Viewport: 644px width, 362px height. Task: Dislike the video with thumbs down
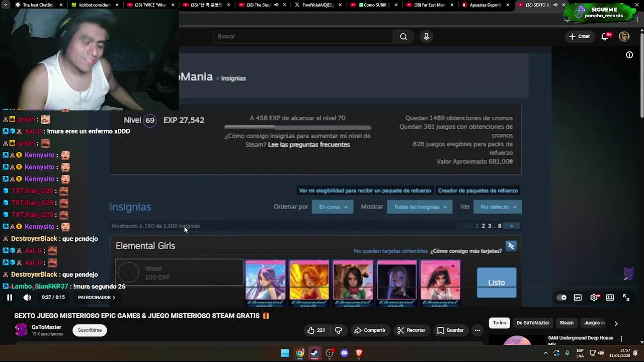click(338, 330)
